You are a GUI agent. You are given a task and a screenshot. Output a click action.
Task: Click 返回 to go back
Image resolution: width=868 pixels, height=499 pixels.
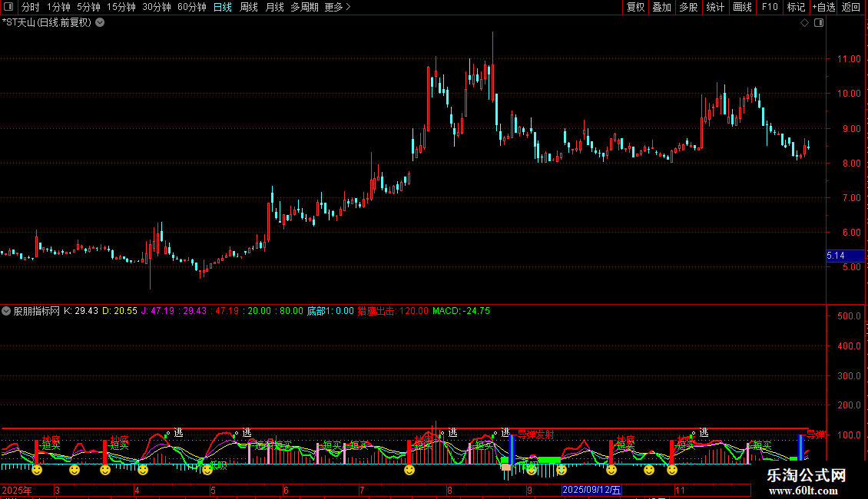[851, 7]
